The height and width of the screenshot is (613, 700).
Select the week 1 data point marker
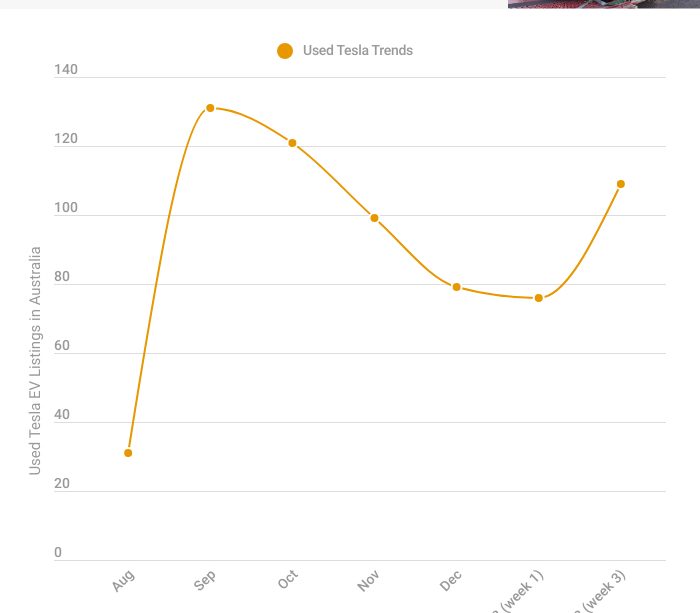[538, 298]
